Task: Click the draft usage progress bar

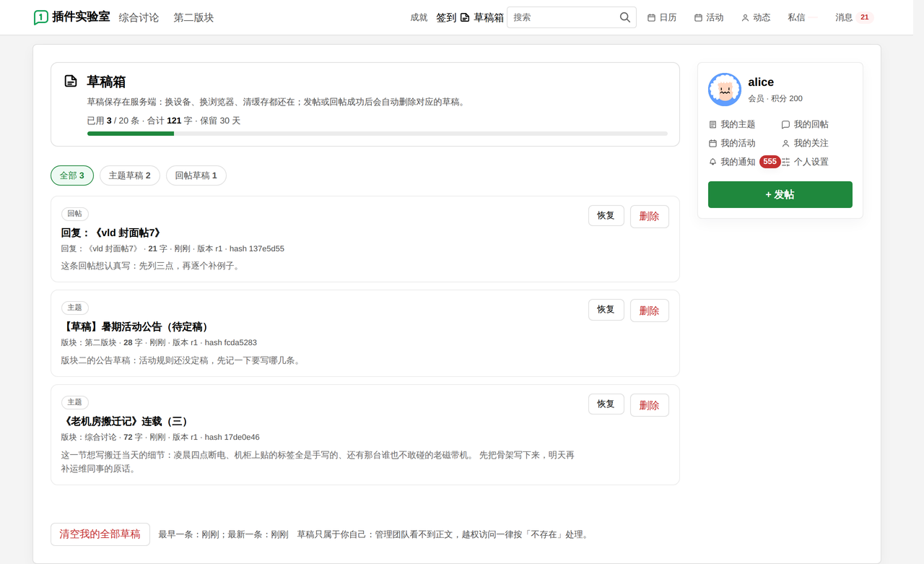Action: tap(377, 134)
